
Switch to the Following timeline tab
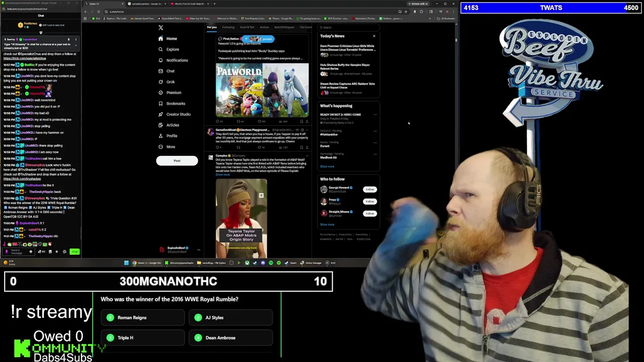click(x=228, y=27)
